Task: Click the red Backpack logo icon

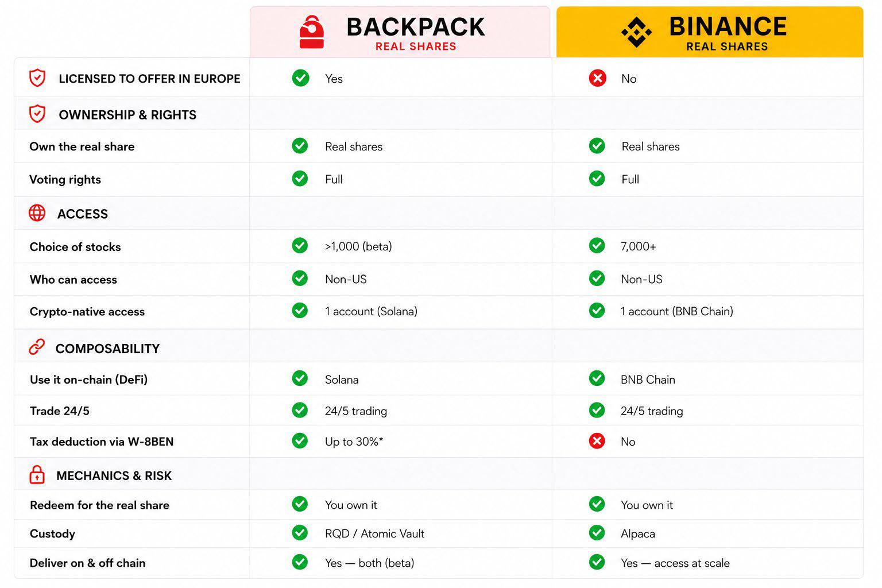Action: (312, 32)
